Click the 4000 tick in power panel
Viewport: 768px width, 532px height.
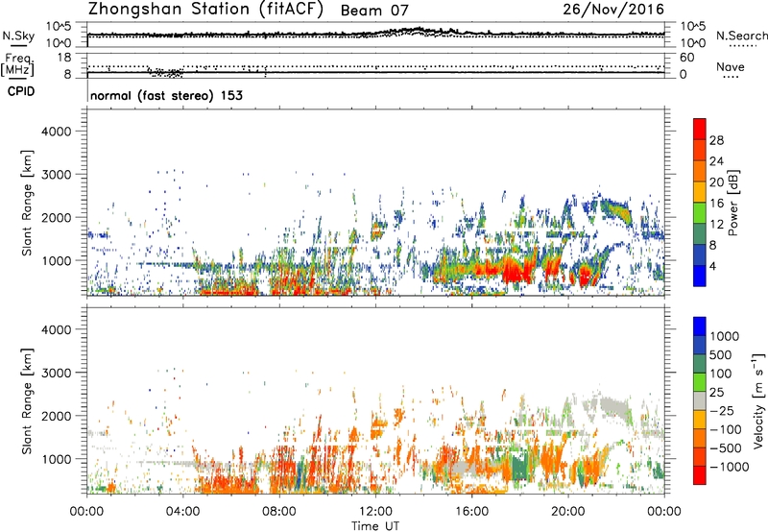coord(57,132)
